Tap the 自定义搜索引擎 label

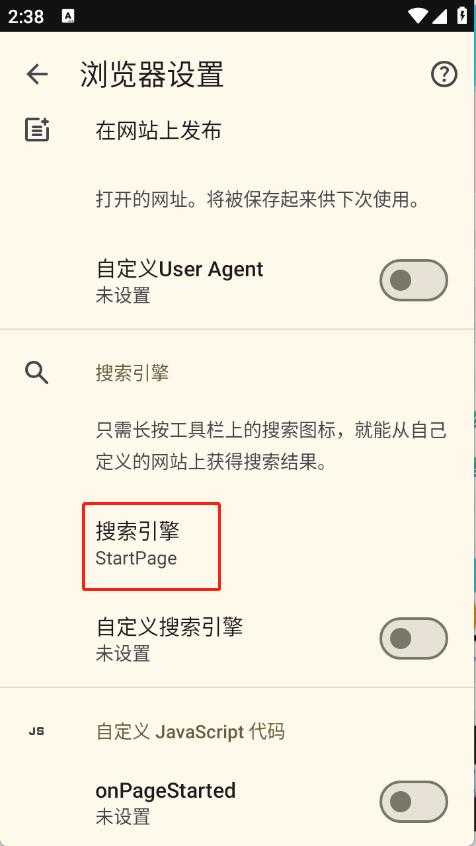click(x=169, y=627)
